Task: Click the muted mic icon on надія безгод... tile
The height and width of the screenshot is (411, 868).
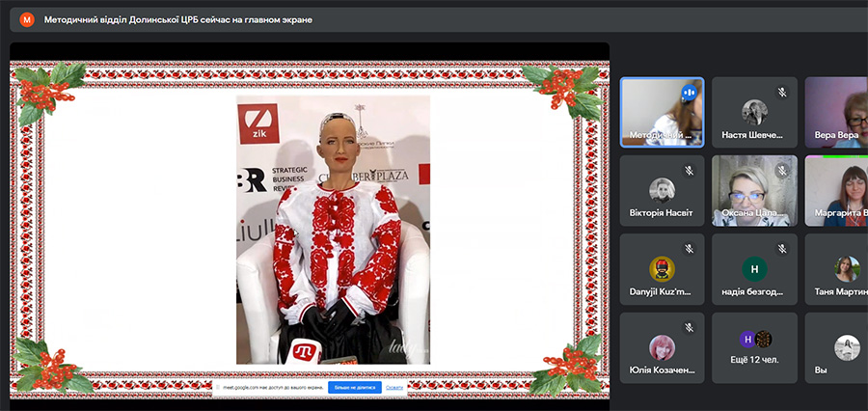Action: point(781,249)
